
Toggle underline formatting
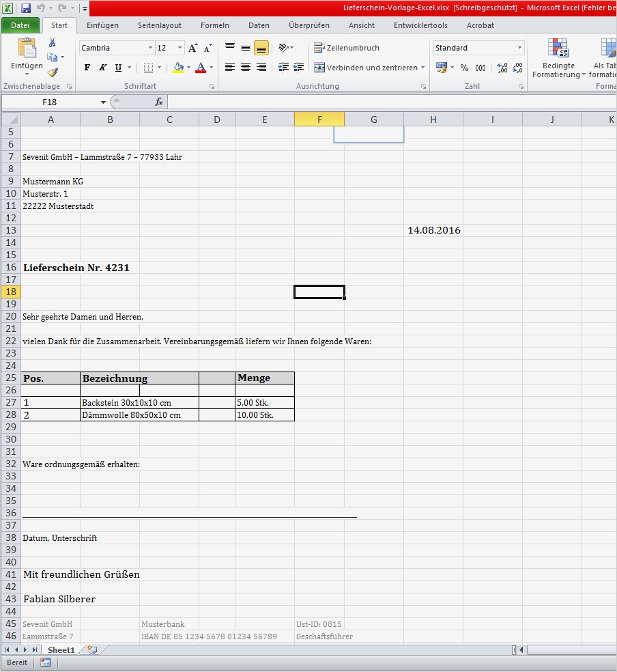tap(118, 68)
